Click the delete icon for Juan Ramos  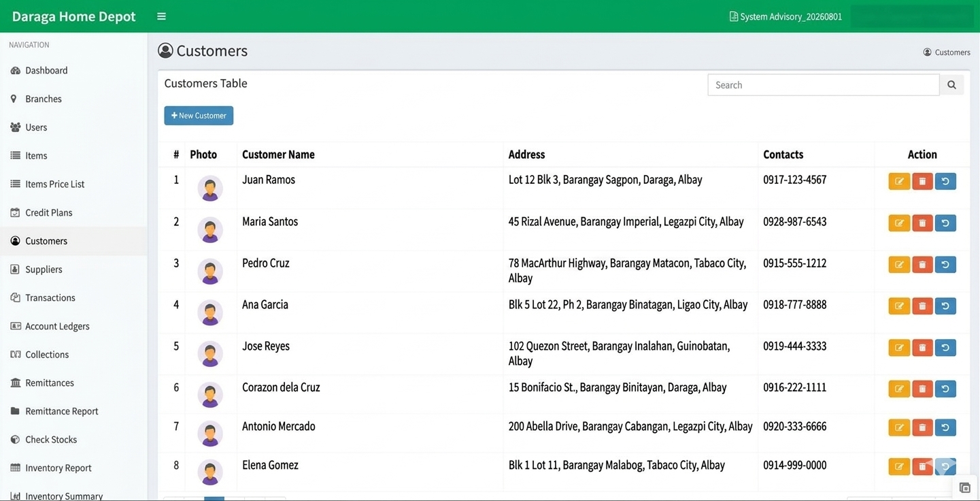click(922, 181)
